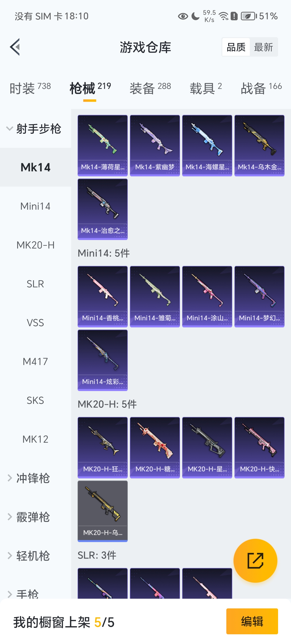Tap the 编辑 button
The width and height of the screenshot is (291, 644).
tap(252, 621)
